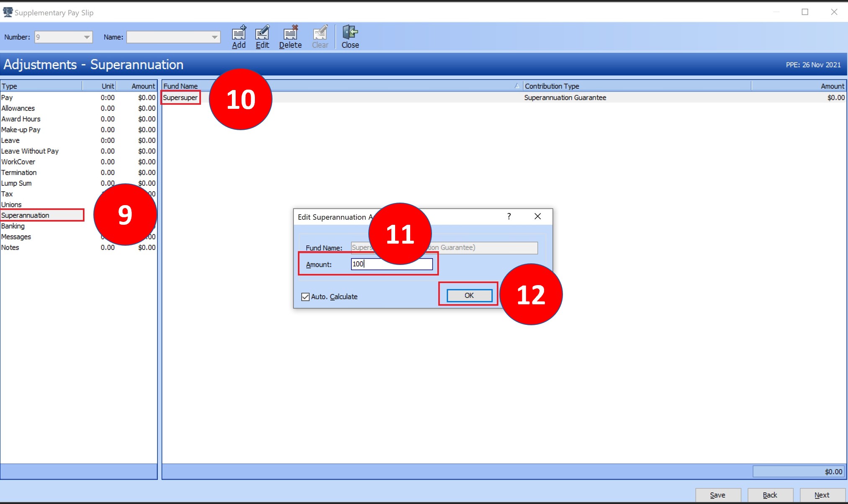Click the Superannuation Guarantee contribution type cell
Screen dimensions: 848x504
click(565, 98)
